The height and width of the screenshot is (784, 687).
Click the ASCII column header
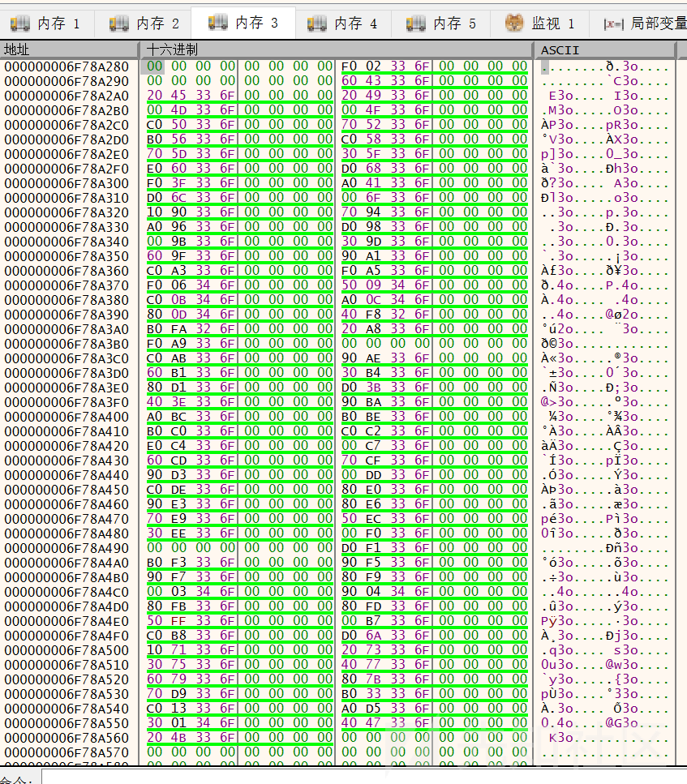click(605, 49)
